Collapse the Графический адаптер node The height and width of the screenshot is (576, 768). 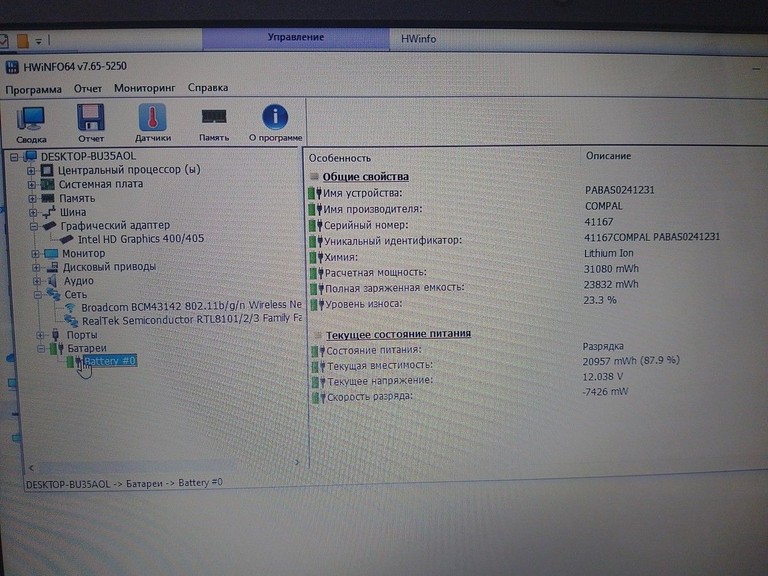point(34,226)
